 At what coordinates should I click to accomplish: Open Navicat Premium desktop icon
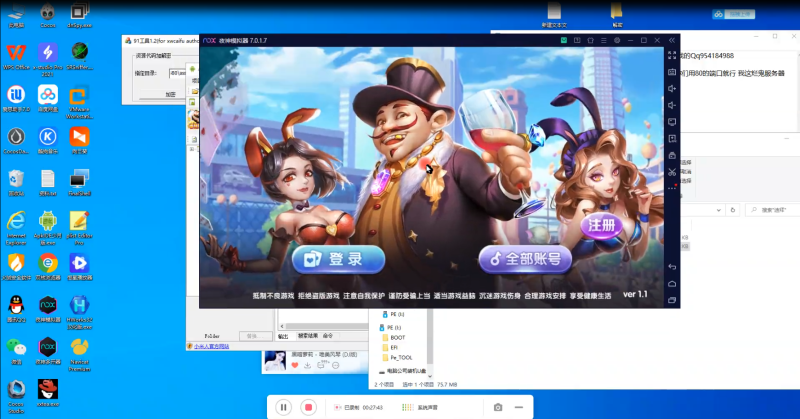[79, 354]
